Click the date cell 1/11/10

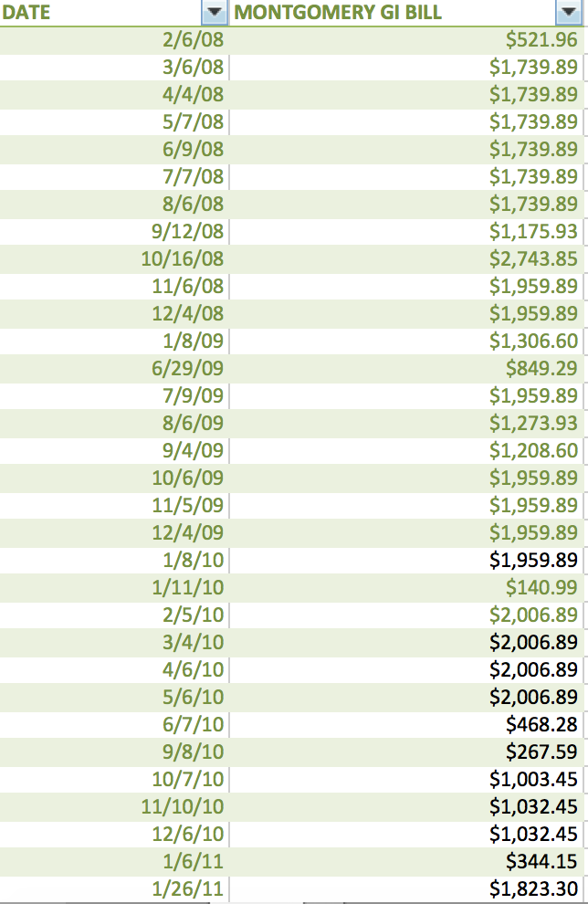(x=187, y=587)
